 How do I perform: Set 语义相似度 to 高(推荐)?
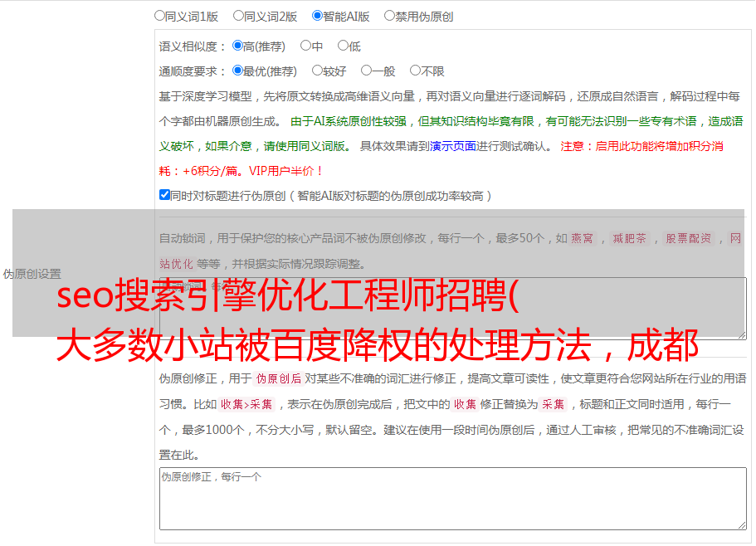(x=237, y=46)
